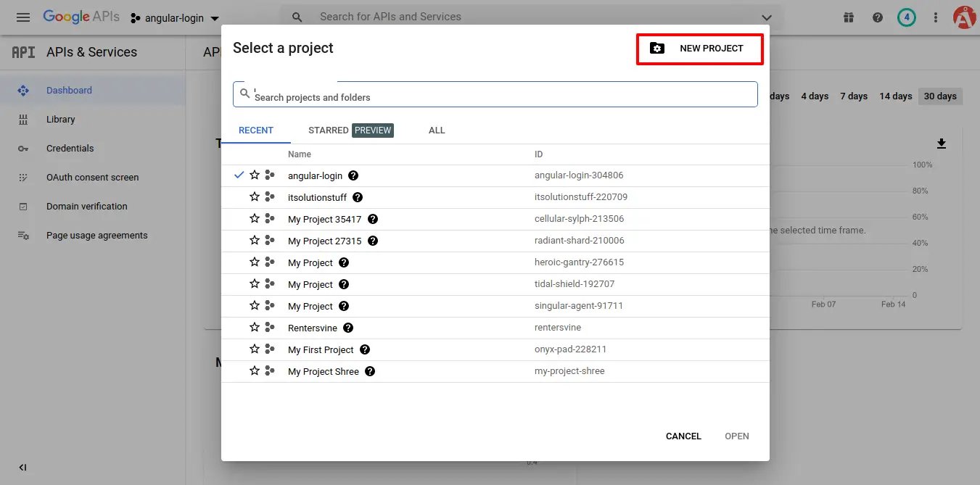Open the hamburger navigation menu
The image size is (980, 485).
23,17
